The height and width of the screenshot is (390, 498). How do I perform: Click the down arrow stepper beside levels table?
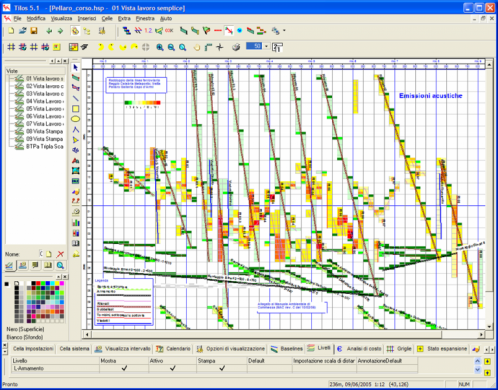477,369
